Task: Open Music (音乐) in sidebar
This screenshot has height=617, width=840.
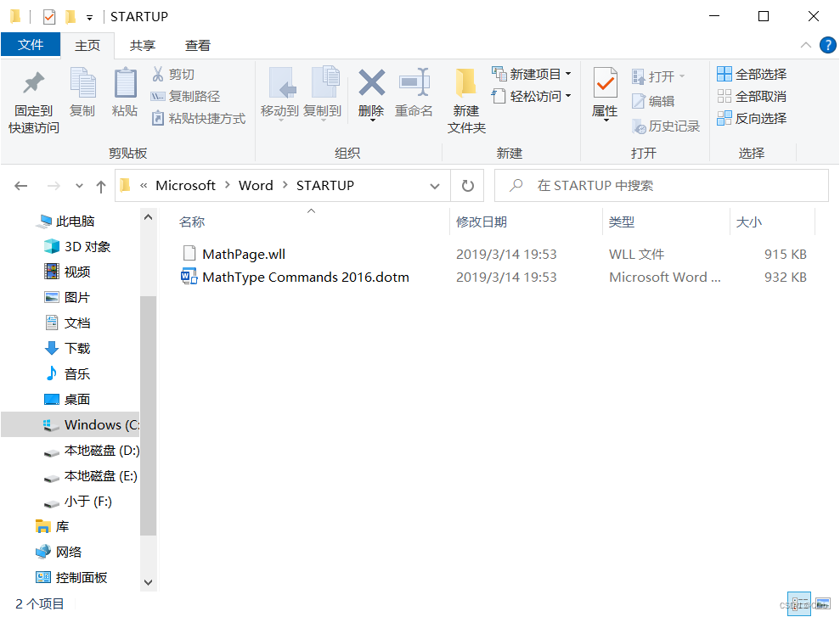Action: pos(67,374)
